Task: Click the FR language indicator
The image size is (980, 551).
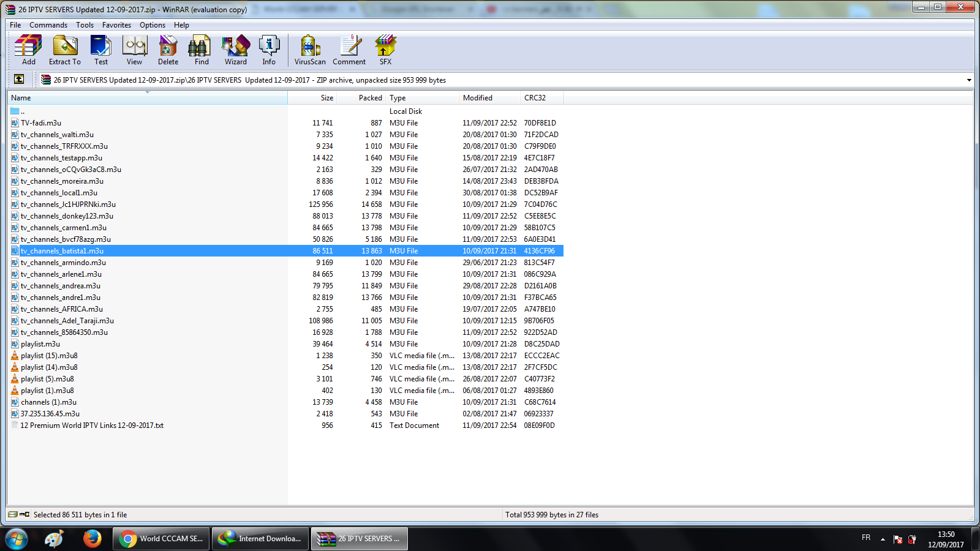Action: (866, 538)
